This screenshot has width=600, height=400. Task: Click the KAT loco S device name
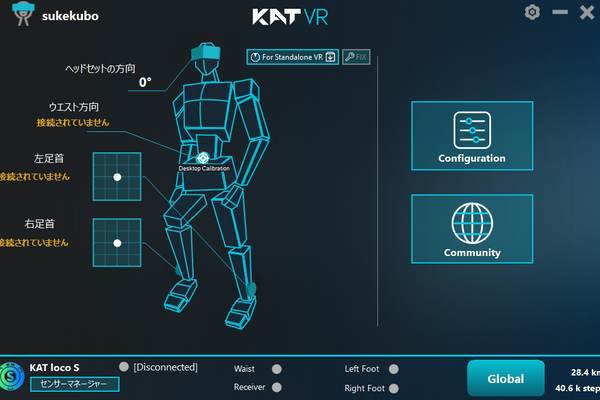click(54, 368)
